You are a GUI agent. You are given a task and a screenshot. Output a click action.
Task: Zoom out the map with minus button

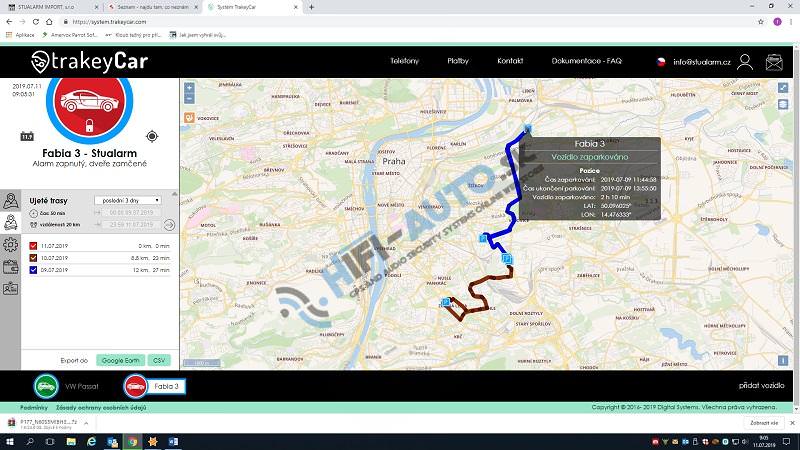(189, 98)
